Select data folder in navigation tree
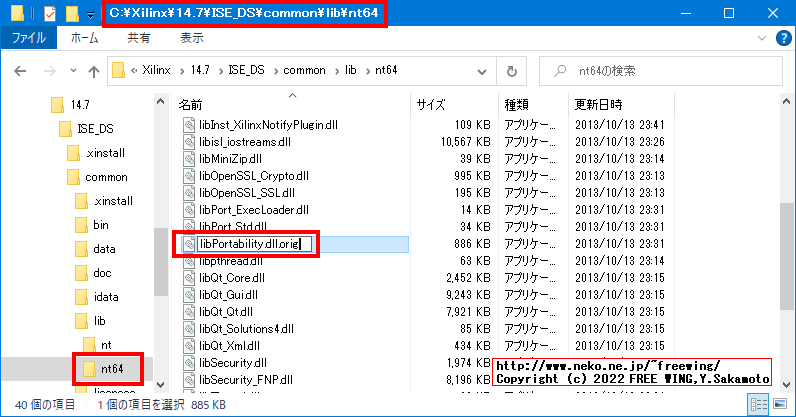The image size is (796, 417). [x=104, y=249]
